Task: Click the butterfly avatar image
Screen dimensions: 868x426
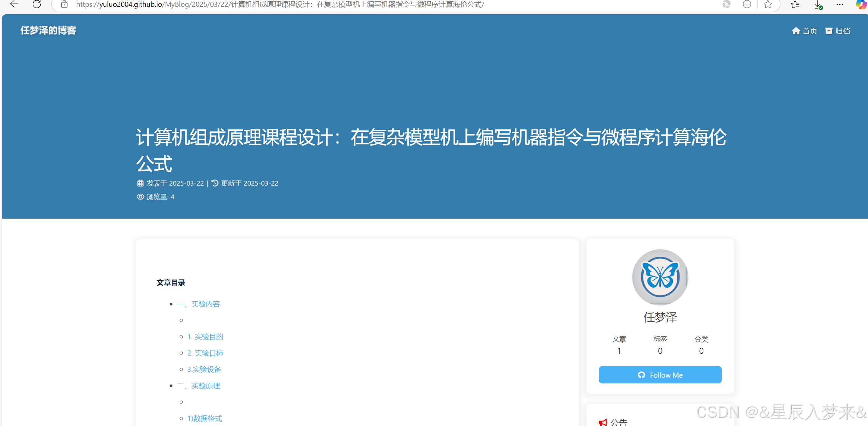Action: [660, 277]
